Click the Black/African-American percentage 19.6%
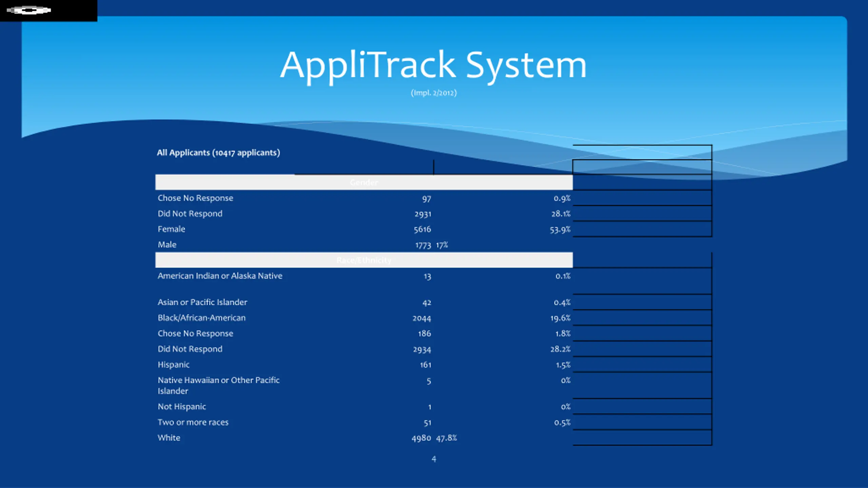The height and width of the screenshot is (488, 868). click(x=560, y=318)
